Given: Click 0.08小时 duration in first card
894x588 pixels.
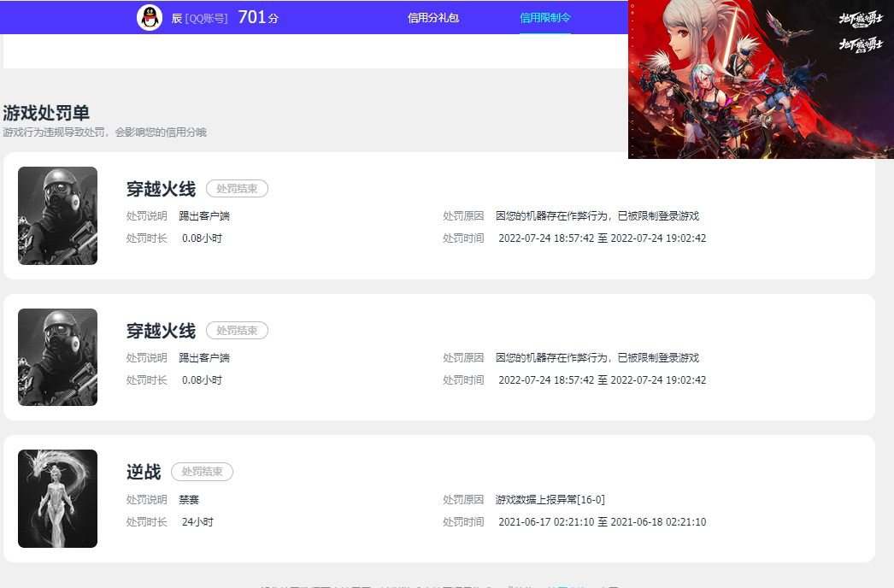Looking at the screenshot, I should [x=202, y=238].
